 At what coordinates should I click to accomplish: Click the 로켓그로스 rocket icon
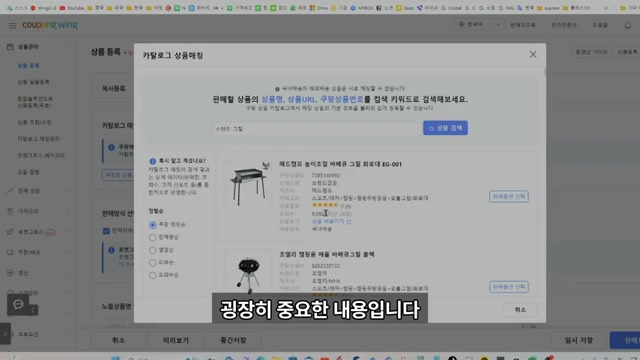tap(10, 232)
